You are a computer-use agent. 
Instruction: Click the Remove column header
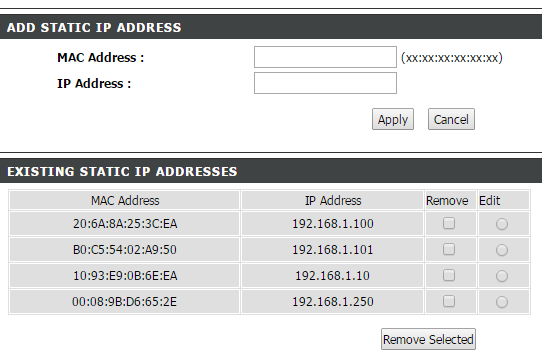[447, 201]
